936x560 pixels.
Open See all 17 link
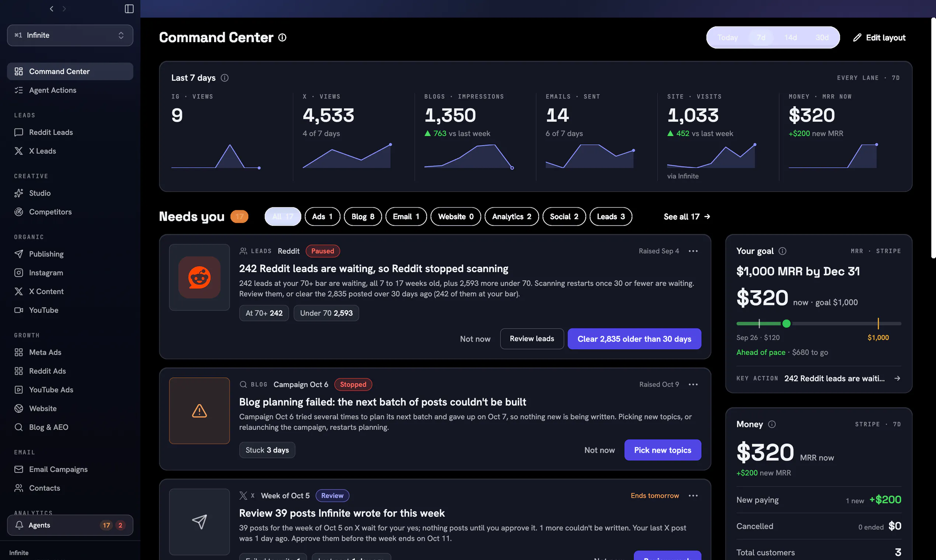[x=687, y=217]
